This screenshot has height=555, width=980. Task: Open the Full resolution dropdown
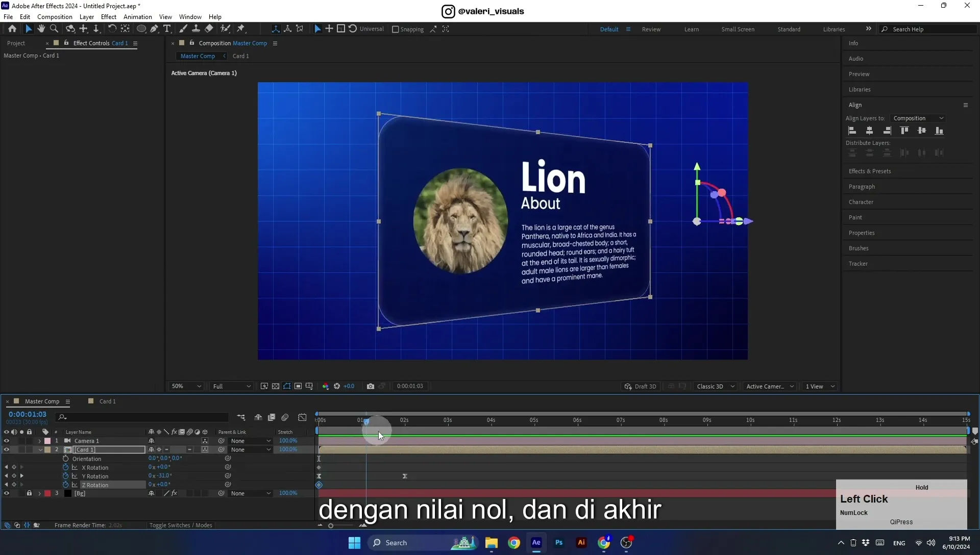(x=231, y=386)
